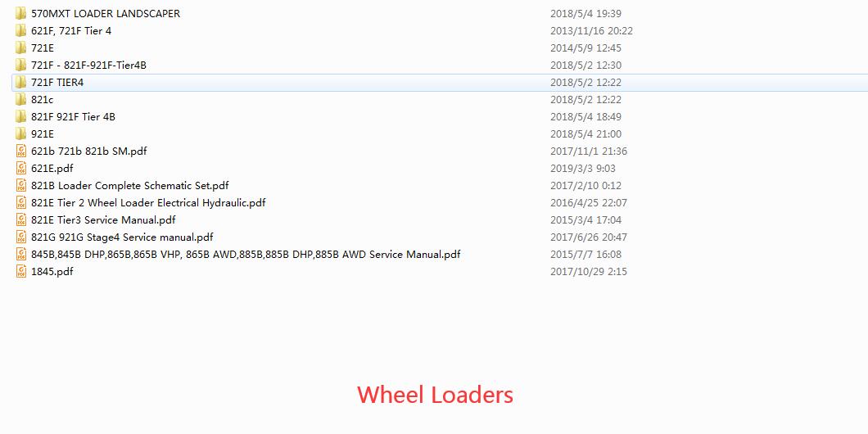Select the 570MXT LOADER LANDSCAPER folder name
Image resolution: width=868 pixels, height=434 pixels.
pos(106,13)
